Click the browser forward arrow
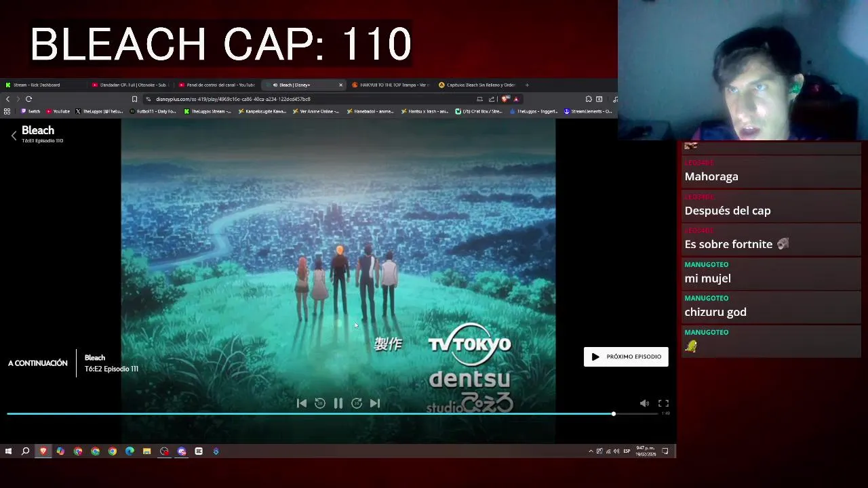This screenshot has height=488, width=868. 18,99
